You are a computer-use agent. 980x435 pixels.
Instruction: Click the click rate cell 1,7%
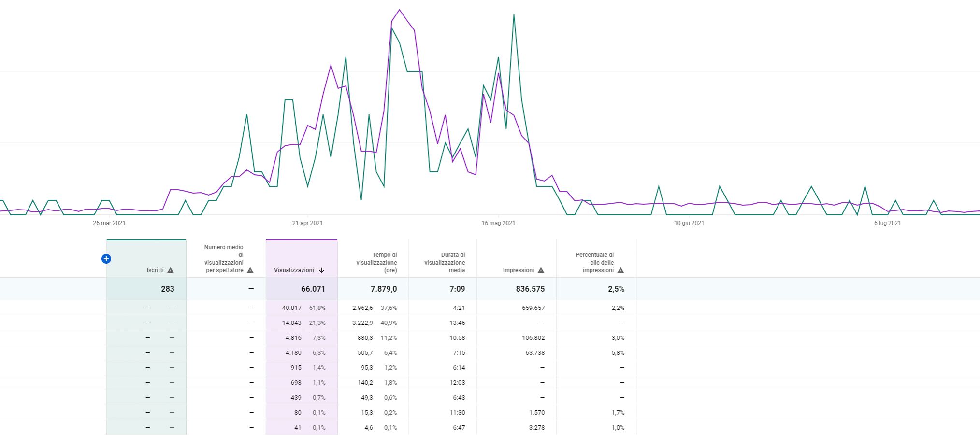coord(618,413)
